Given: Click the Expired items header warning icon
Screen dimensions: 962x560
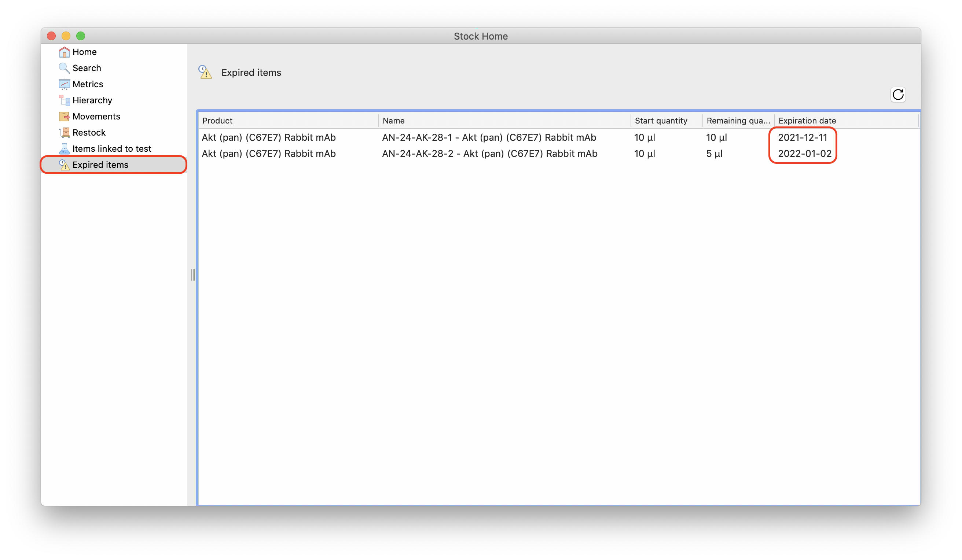Looking at the screenshot, I should point(205,72).
